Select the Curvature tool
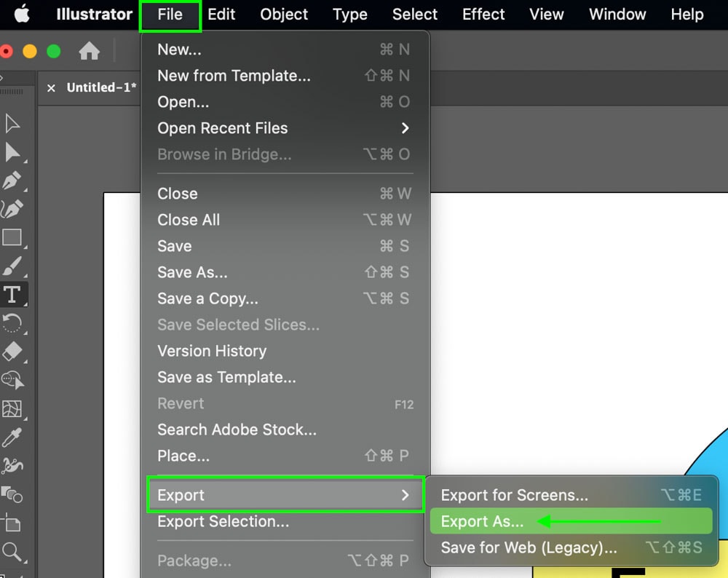 [x=11, y=210]
